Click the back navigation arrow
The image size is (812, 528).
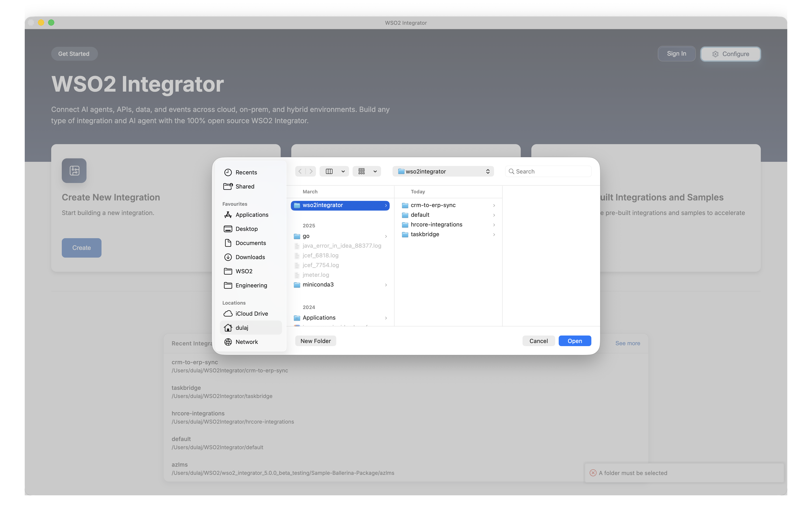(300, 171)
